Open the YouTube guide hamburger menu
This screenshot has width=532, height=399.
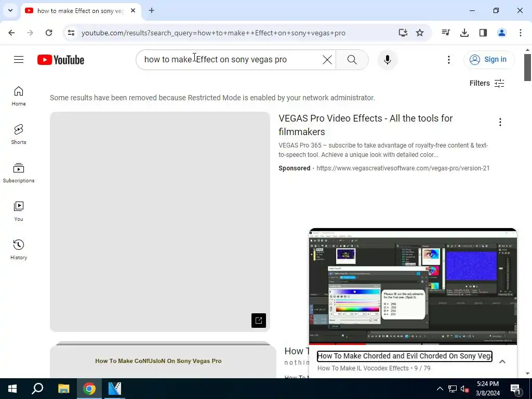click(19, 60)
